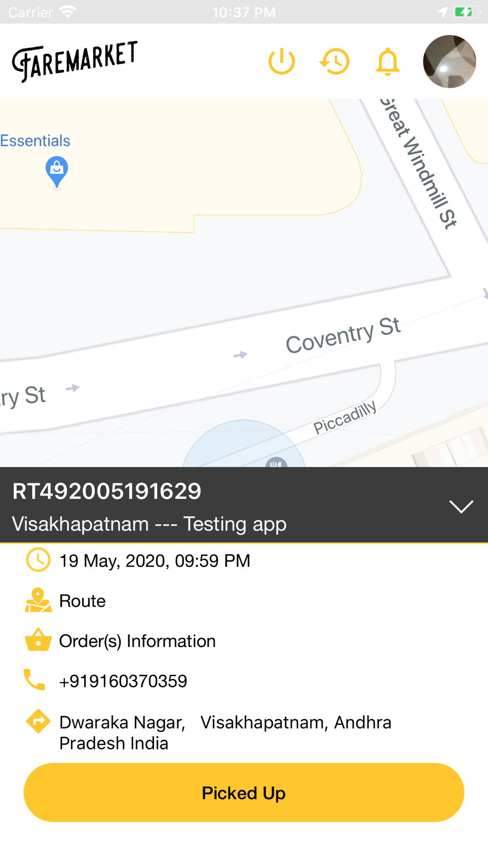This screenshot has height=868, width=488.
Task: Mark order as Picked Up
Action: coord(244,792)
